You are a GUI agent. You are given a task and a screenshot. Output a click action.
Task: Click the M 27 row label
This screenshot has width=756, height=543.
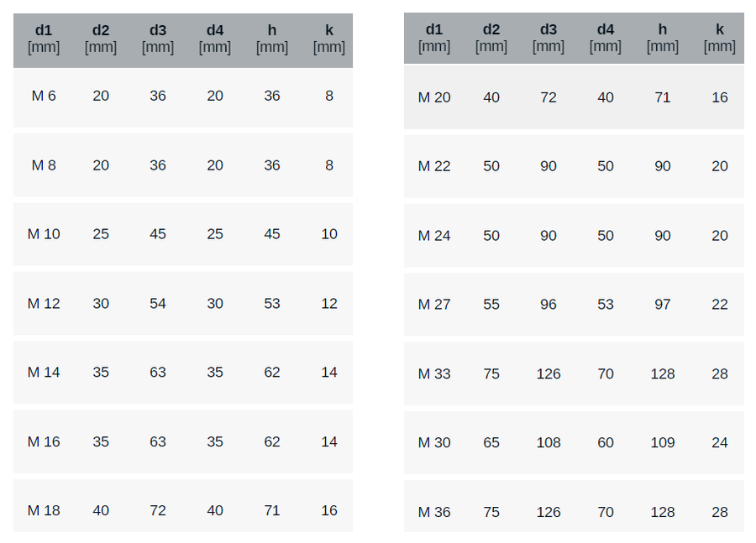pyautogui.click(x=434, y=305)
